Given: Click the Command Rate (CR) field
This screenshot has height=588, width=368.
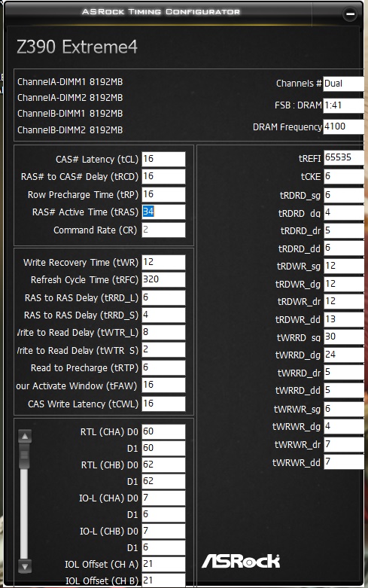Looking at the screenshot, I should click(163, 230).
